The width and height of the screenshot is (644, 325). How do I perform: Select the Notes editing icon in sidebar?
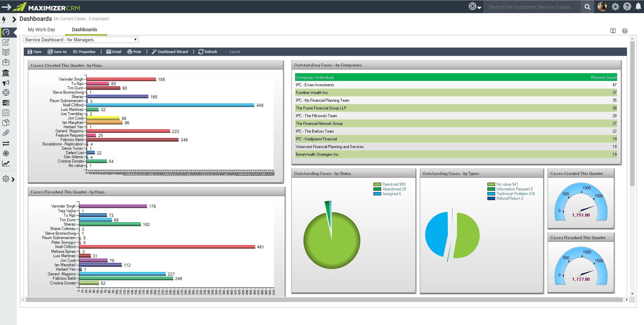[x=6, y=43]
